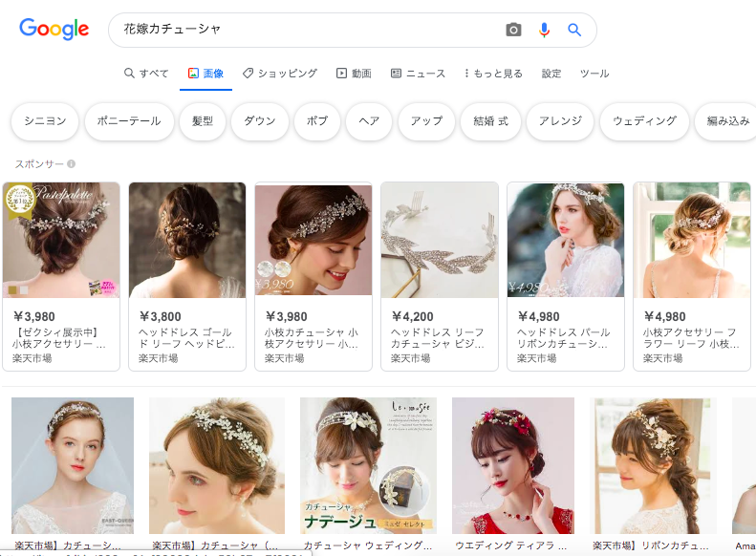Click the blue search magnifier icon
The image size is (756, 556).
tap(573, 30)
